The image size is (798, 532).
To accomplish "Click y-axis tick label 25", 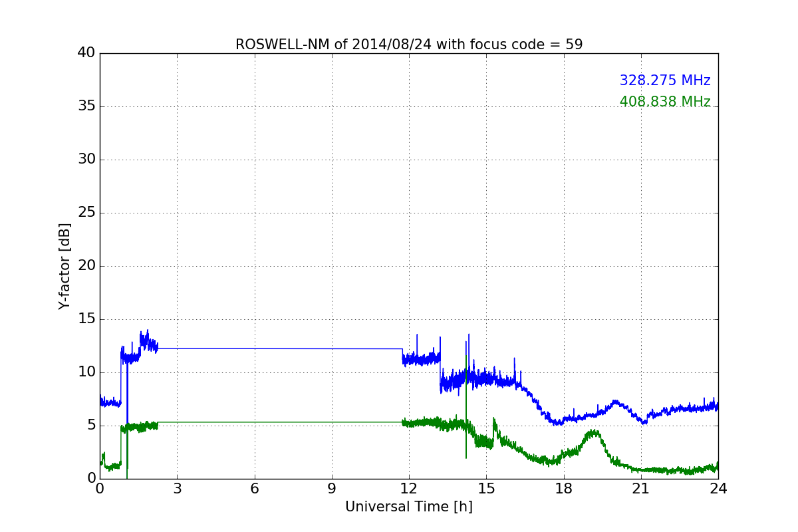I will 86,213.
